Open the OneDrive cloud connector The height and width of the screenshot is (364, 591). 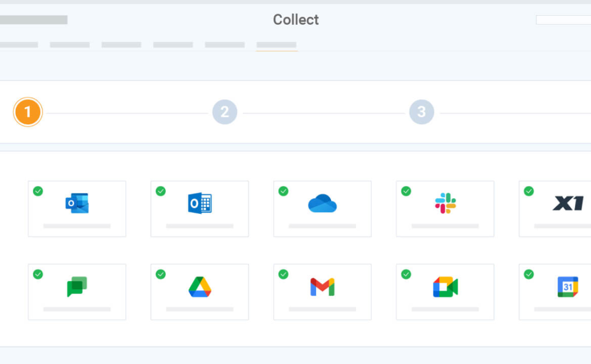click(322, 203)
